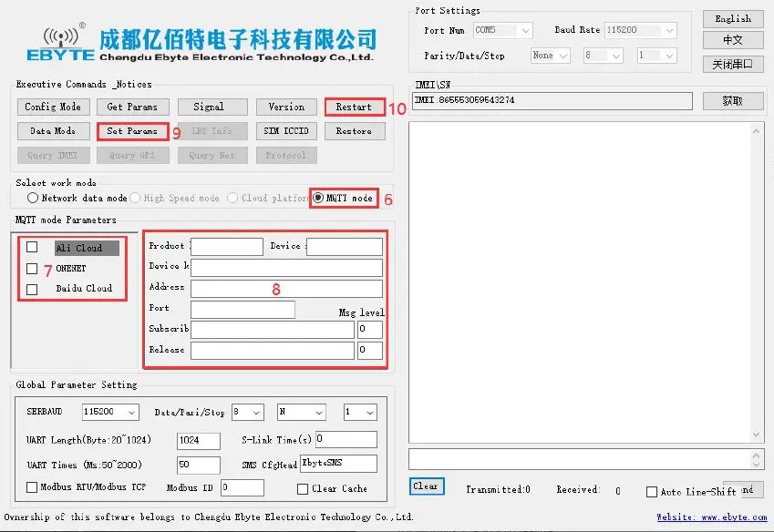Screen dimensions: 774x532
Task: Open the port data bits 8 dropdown
Action: [x=603, y=56]
